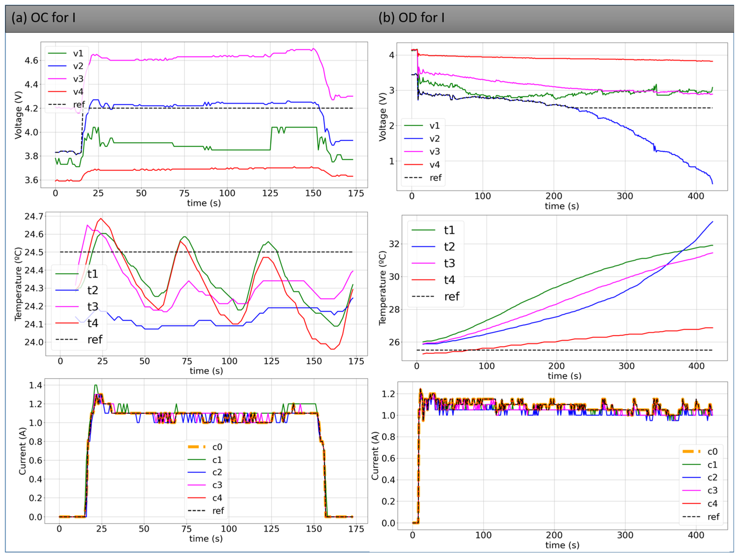Viewport: 741px width, 560px height.
Task: Click the ref label in the OD temperature legend
Action: [x=452, y=296]
